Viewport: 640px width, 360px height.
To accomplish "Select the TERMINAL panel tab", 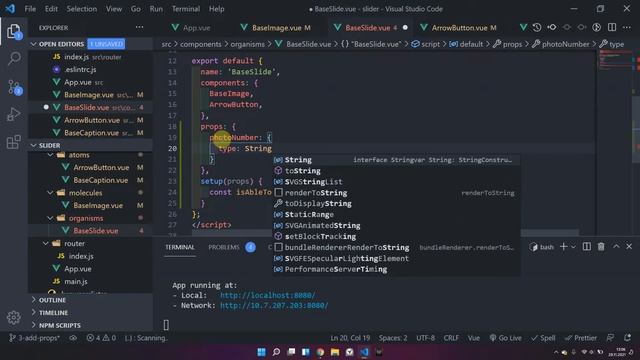I will 180,247.
